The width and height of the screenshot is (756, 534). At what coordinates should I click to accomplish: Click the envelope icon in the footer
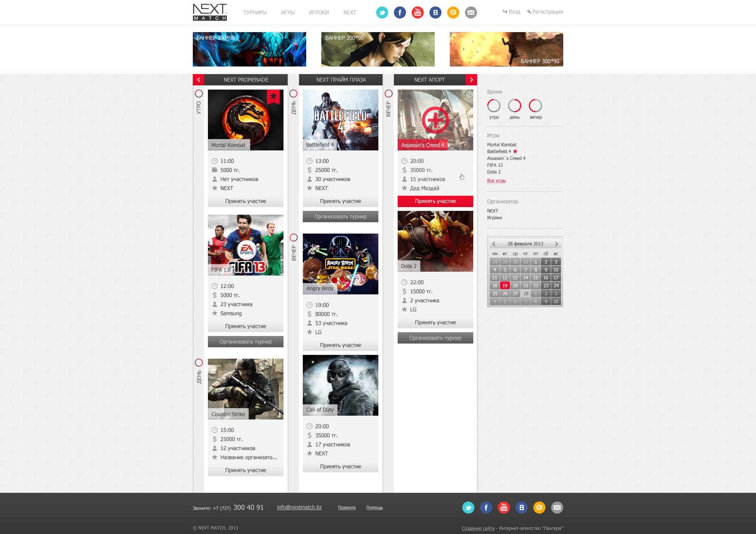pyautogui.click(x=557, y=508)
